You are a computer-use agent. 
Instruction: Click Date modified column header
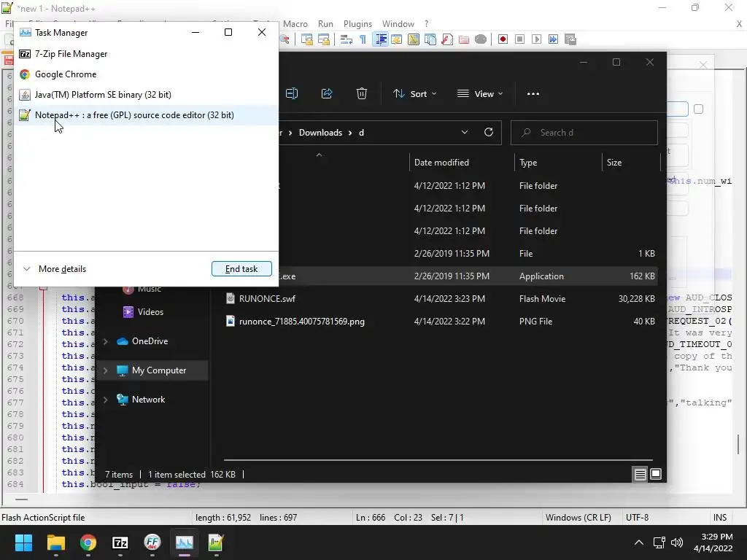(x=441, y=163)
